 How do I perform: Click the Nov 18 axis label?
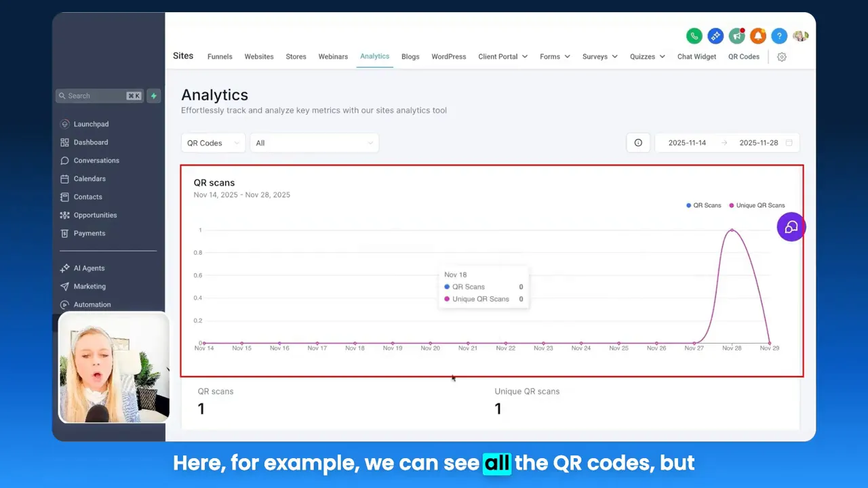355,348
